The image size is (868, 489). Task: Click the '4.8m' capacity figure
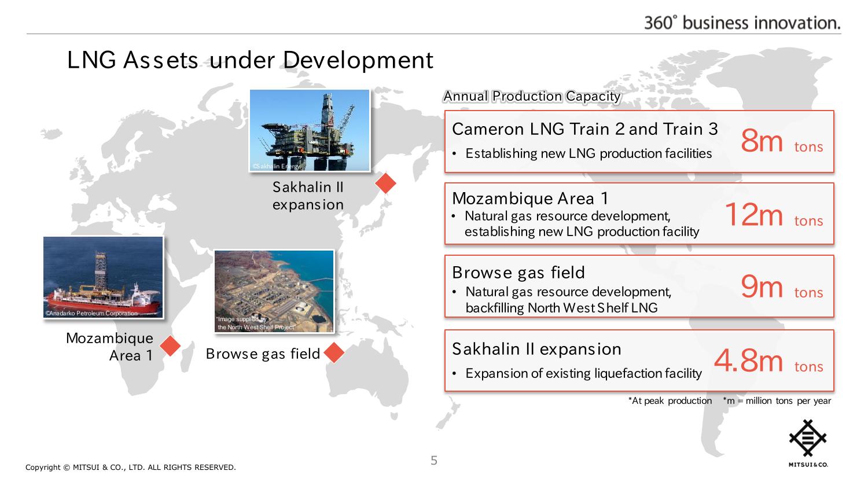[x=749, y=361]
